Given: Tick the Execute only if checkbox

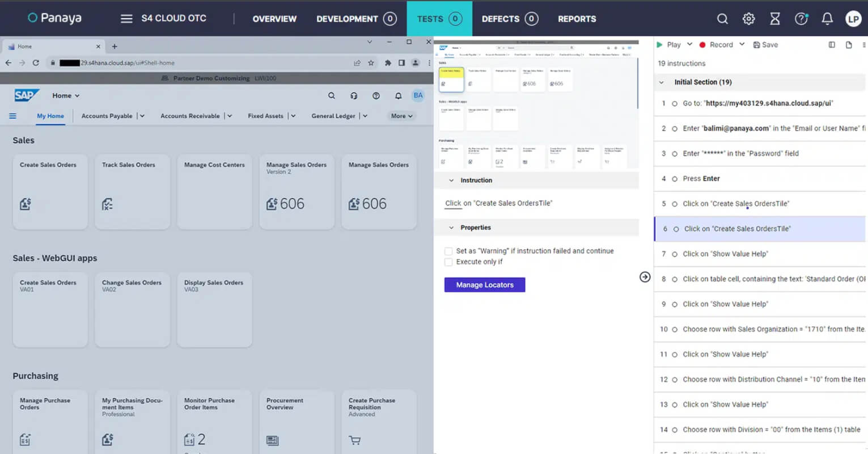Looking at the screenshot, I should tap(448, 262).
